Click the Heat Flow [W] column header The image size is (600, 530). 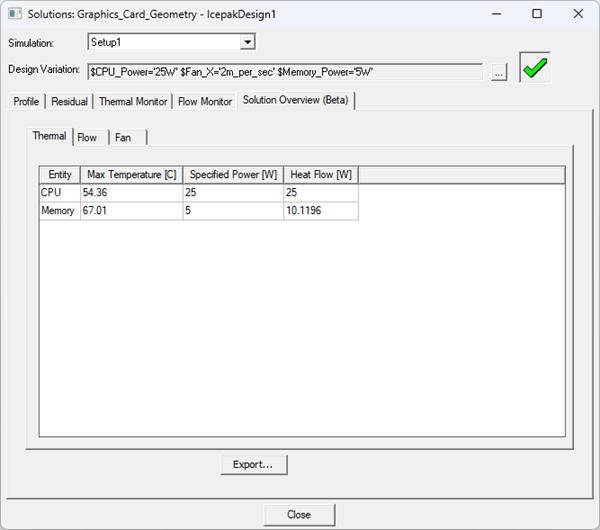(321, 175)
